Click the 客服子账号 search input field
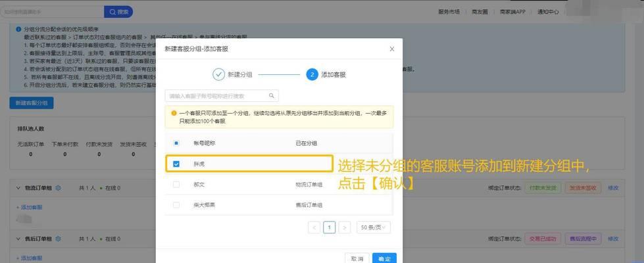The image size is (644, 263). [222, 96]
